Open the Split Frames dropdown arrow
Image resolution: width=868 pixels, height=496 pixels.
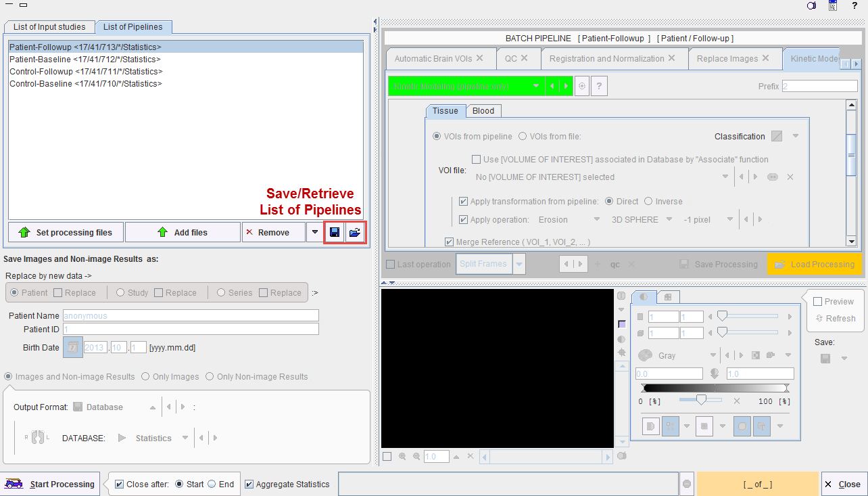519,265
